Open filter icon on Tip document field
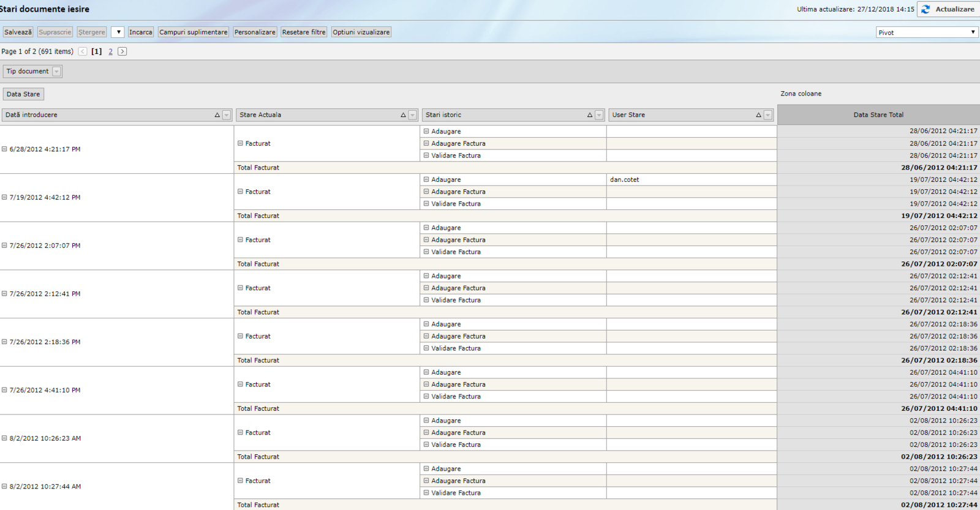 tap(56, 72)
